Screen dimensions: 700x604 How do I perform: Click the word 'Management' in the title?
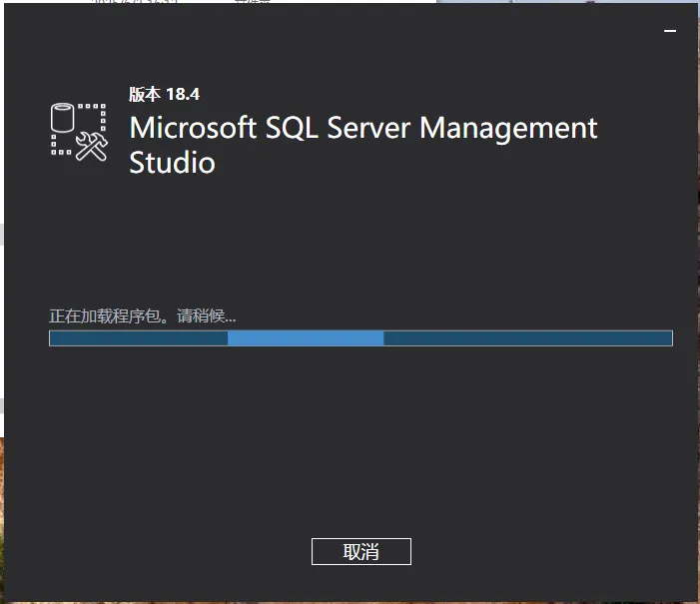pos(508,129)
